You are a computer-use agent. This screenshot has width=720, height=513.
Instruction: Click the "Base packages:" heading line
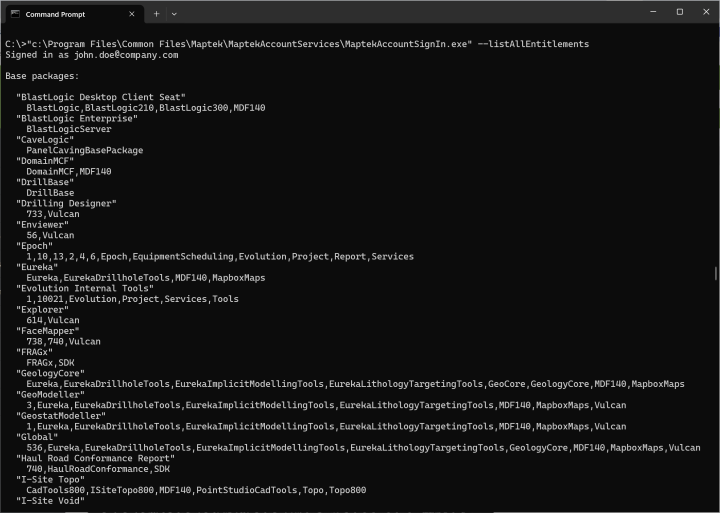click(42, 76)
